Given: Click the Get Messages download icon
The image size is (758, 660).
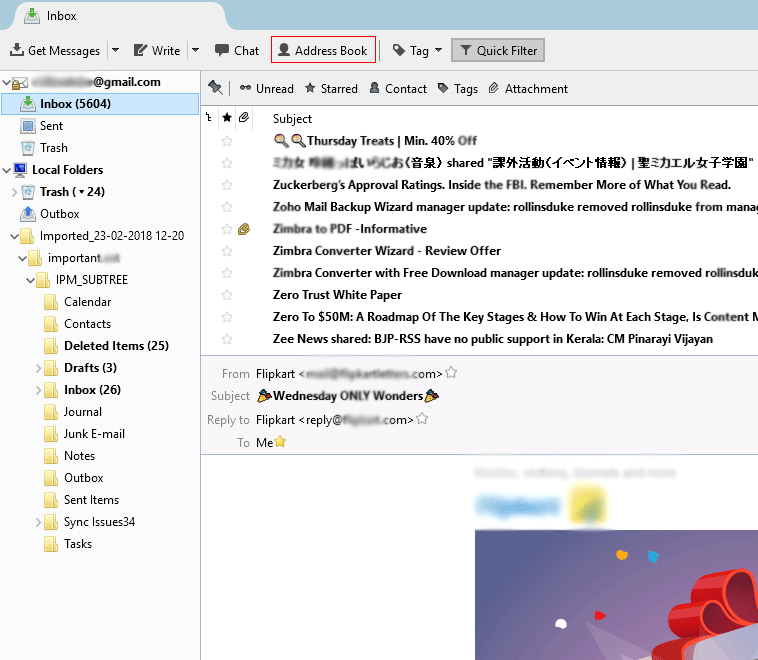Looking at the screenshot, I should point(17,51).
